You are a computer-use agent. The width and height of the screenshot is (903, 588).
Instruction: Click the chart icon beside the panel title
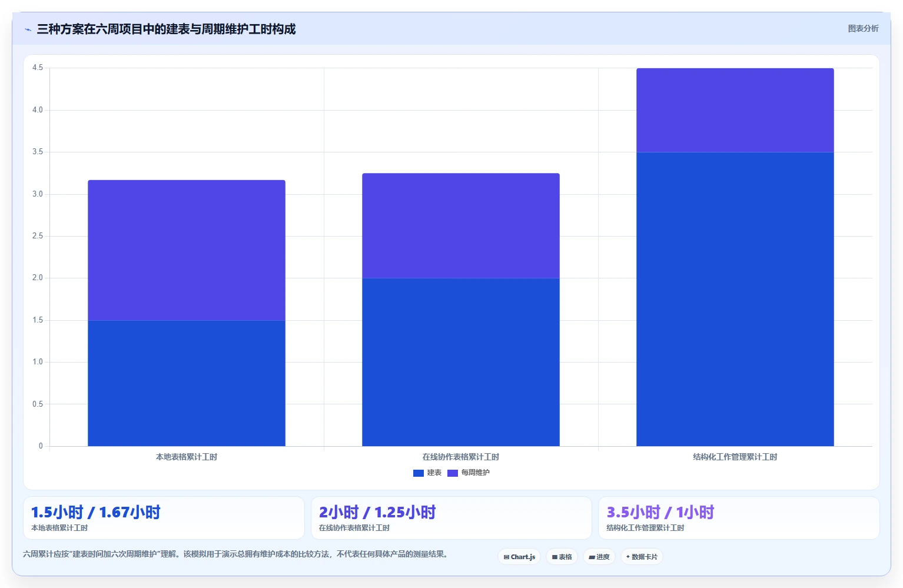tap(28, 29)
